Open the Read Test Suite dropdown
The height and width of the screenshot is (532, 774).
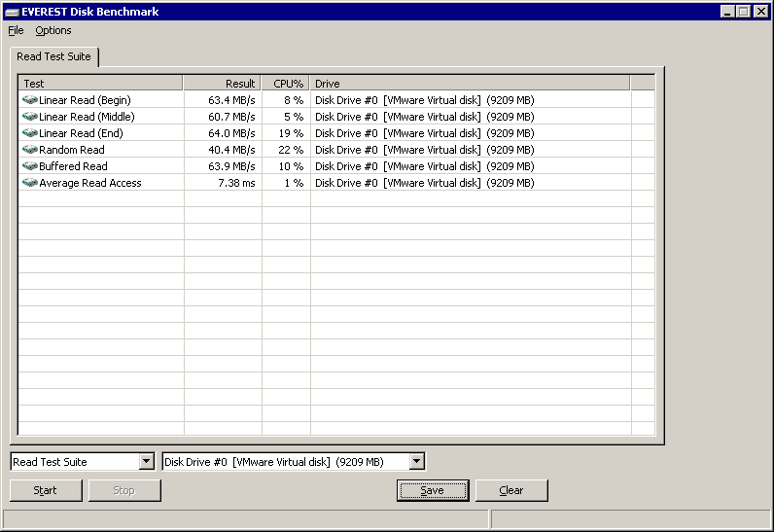tap(146, 462)
